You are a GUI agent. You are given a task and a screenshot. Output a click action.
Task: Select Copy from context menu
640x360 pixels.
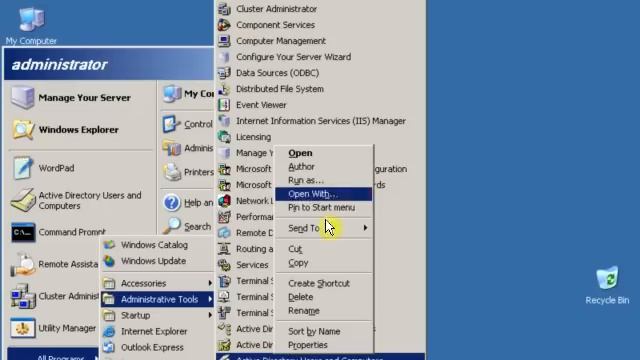324,263
